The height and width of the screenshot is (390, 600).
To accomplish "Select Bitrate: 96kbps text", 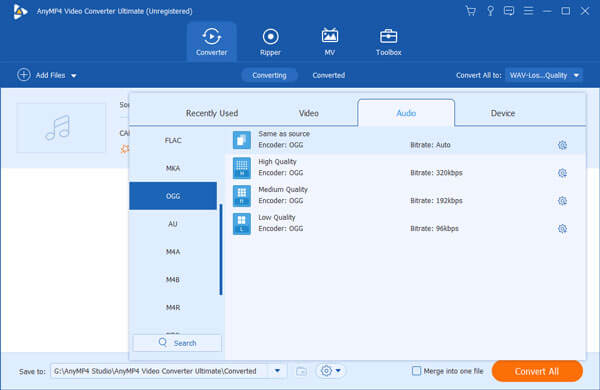I will tap(434, 229).
